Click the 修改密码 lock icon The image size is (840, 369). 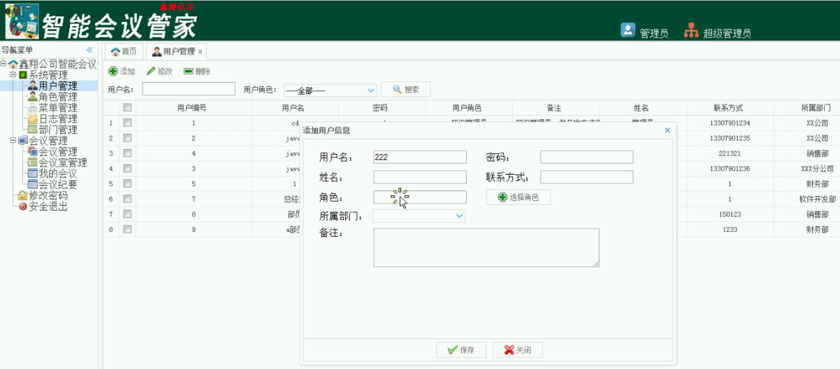click(x=23, y=195)
